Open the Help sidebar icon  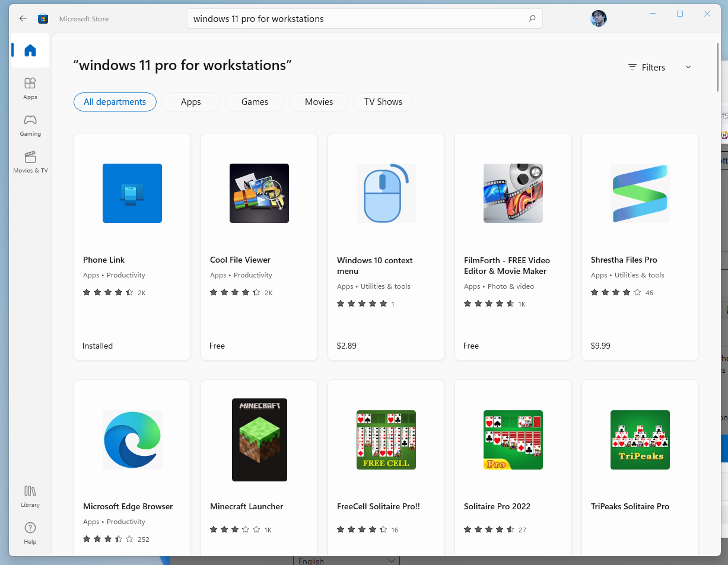point(30,533)
